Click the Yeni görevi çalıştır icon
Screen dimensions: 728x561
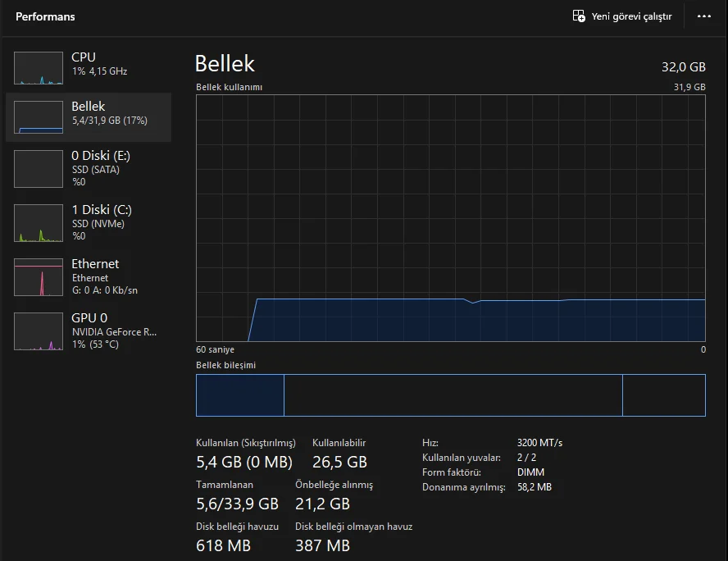tap(579, 16)
